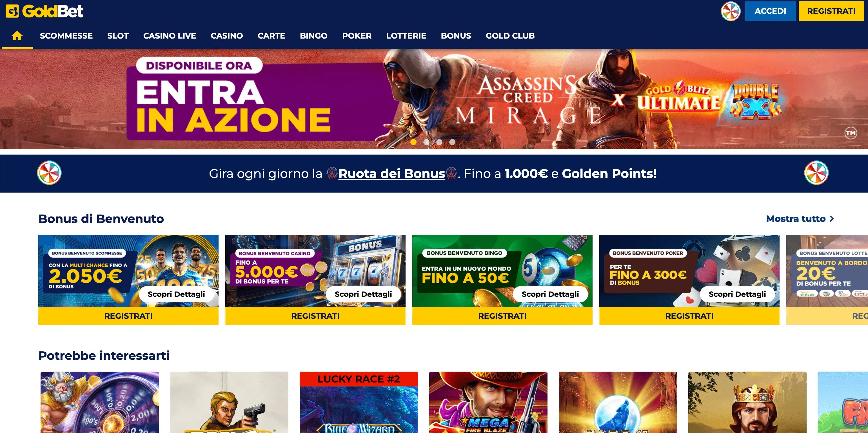The height and width of the screenshot is (433, 868).
Task: Click the left bonus wheel icon in banner strip
Action: coord(49,173)
